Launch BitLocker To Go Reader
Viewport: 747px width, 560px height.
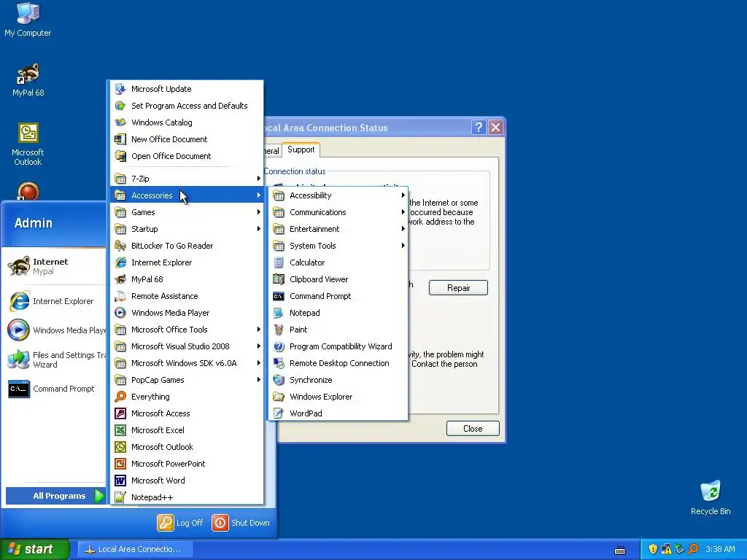[x=187, y=245]
